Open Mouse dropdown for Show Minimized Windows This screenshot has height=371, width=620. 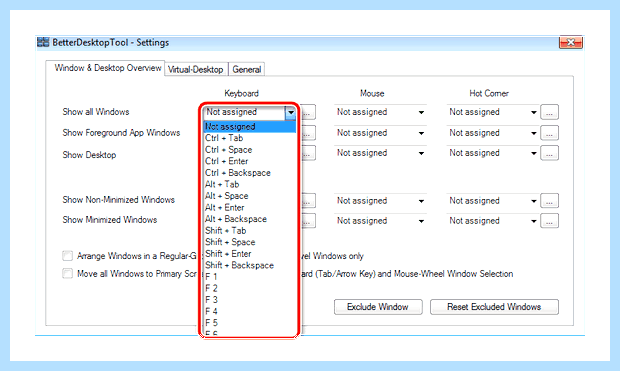click(380, 221)
